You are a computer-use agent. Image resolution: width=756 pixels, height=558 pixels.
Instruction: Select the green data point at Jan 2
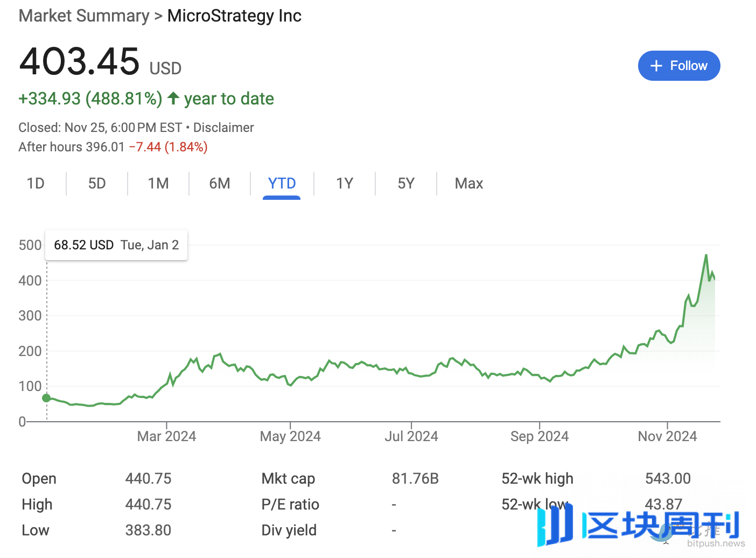[47, 398]
